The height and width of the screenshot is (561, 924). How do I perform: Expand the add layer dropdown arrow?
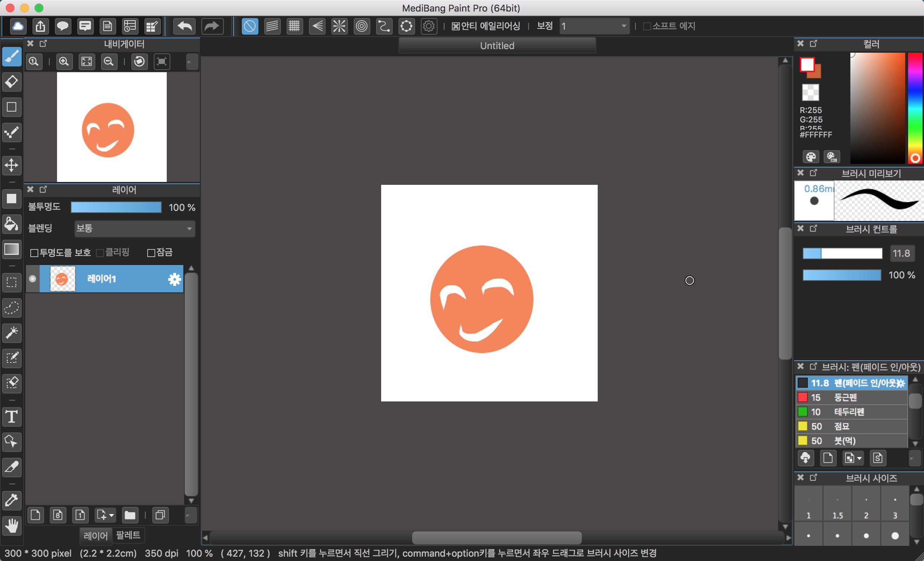(x=112, y=515)
